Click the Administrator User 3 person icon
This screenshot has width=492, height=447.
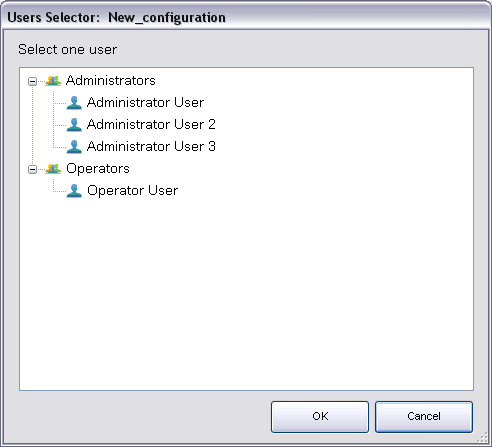(x=74, y=147)
